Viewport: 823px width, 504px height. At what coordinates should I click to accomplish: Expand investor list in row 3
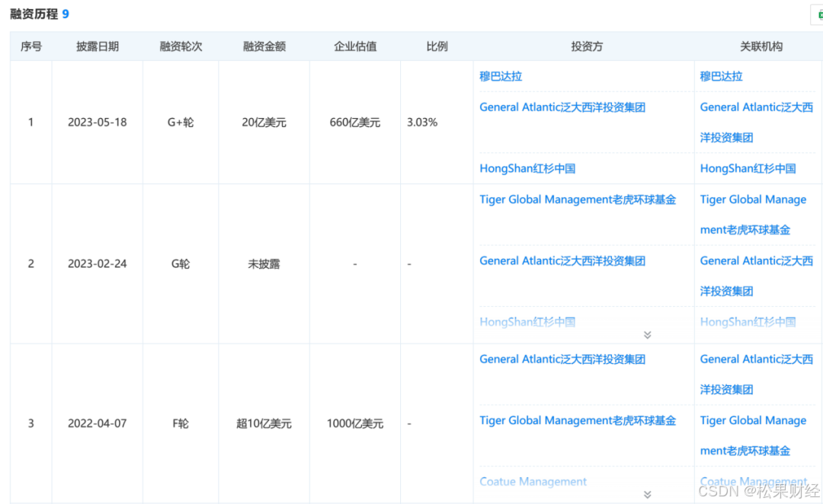pos(647,495)
